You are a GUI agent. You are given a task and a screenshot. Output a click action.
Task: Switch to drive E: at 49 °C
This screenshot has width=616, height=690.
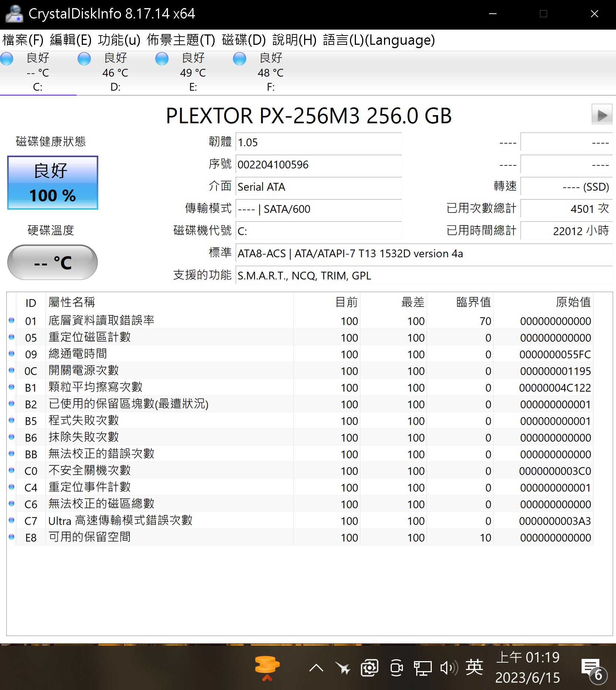click(x=193, y=73)
